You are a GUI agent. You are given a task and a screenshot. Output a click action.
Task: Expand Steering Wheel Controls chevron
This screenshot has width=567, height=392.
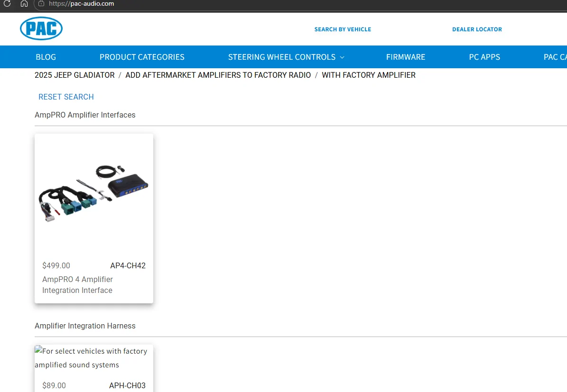(342, 57)
